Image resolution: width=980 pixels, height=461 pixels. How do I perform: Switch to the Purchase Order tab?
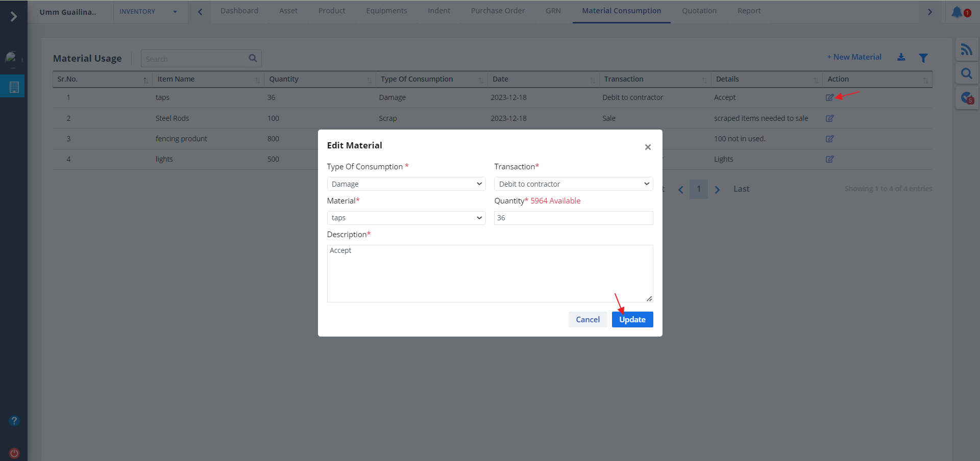tap(497, 11)
